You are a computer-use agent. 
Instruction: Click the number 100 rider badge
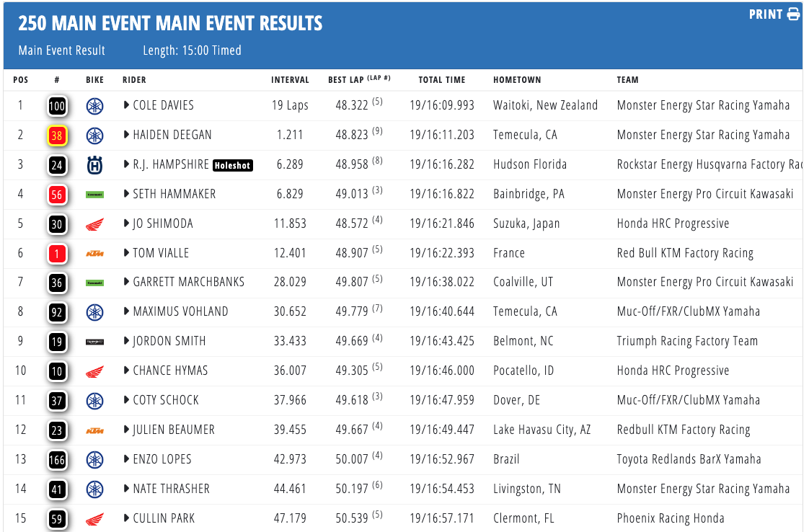click(57, 106)
